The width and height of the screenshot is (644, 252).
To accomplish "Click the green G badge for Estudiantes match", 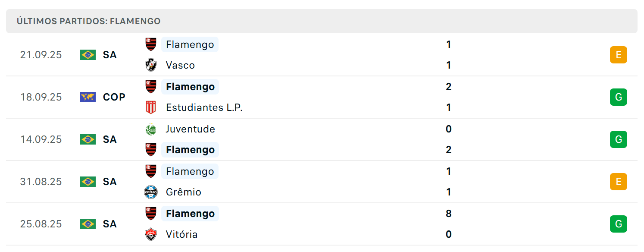I will pos(619,97).
